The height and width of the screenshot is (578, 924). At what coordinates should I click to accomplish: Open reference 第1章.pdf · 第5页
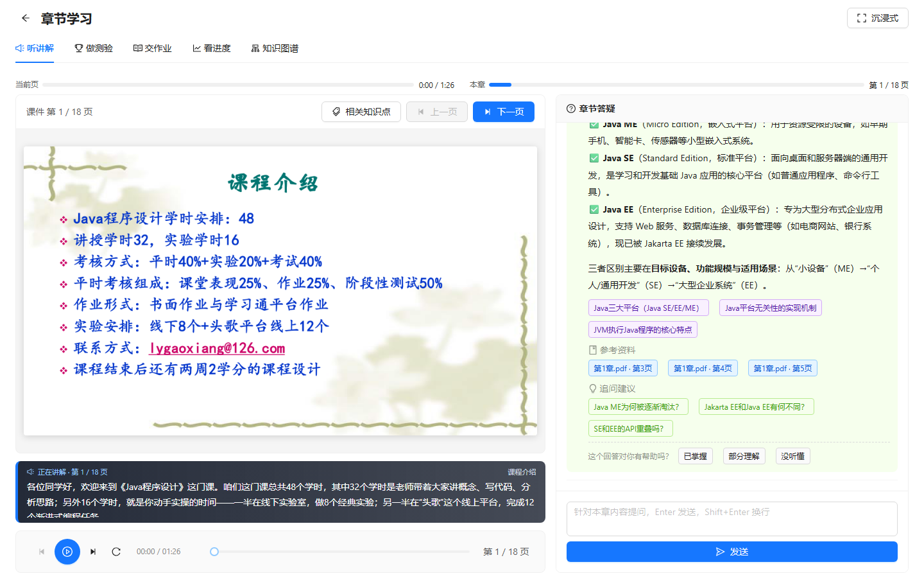click(x=783, y=368)
